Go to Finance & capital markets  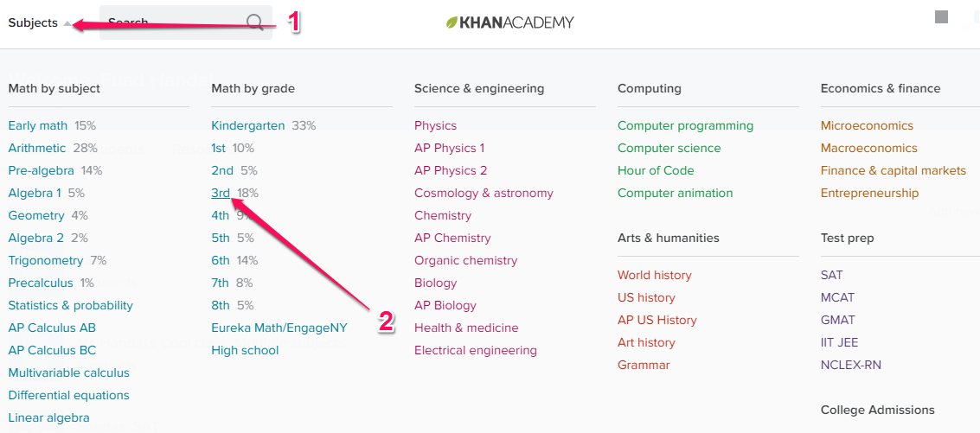893,170
